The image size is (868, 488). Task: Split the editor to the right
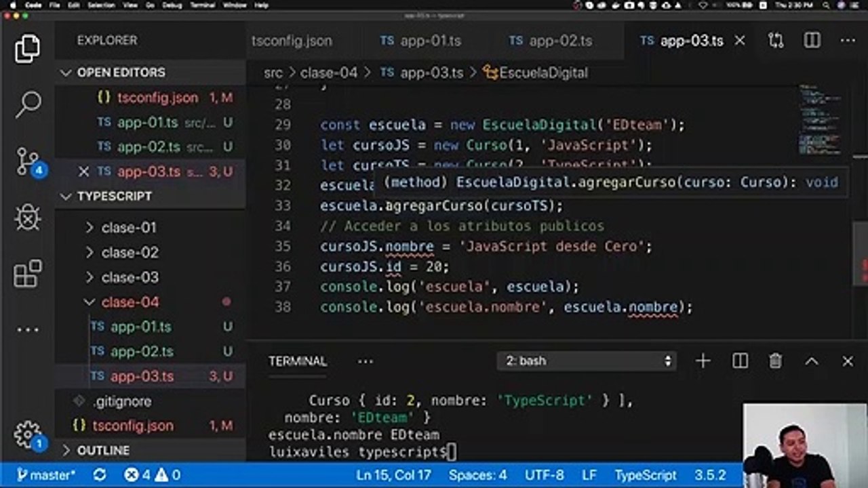click(812, 41)
